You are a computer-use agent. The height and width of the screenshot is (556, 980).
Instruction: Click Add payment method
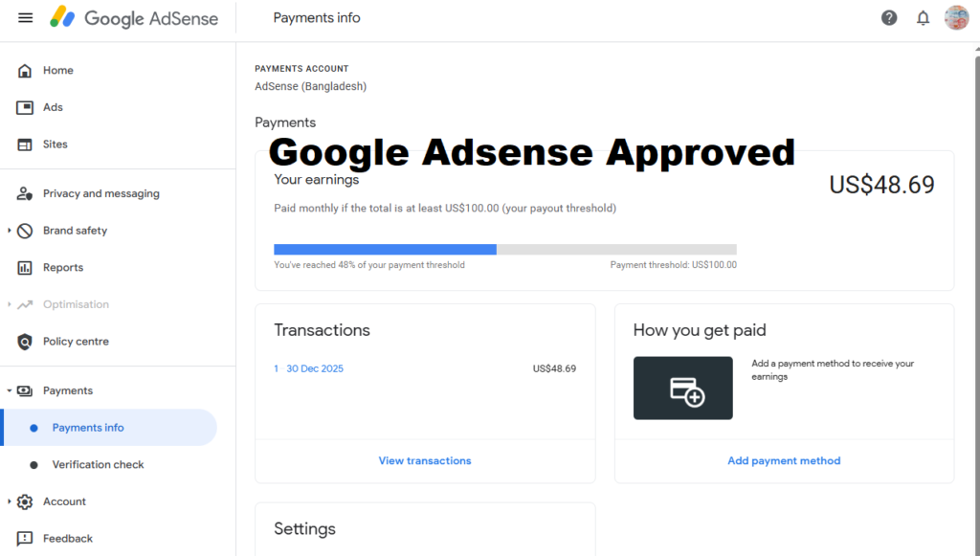pos(784,460)
